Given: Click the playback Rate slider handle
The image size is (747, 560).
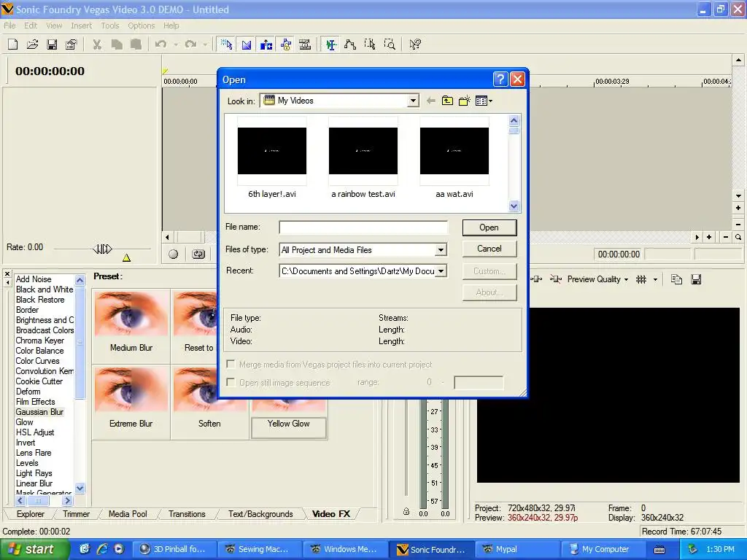Looking at the screenshot, I should pyautogui.click(x=102, y=249).
